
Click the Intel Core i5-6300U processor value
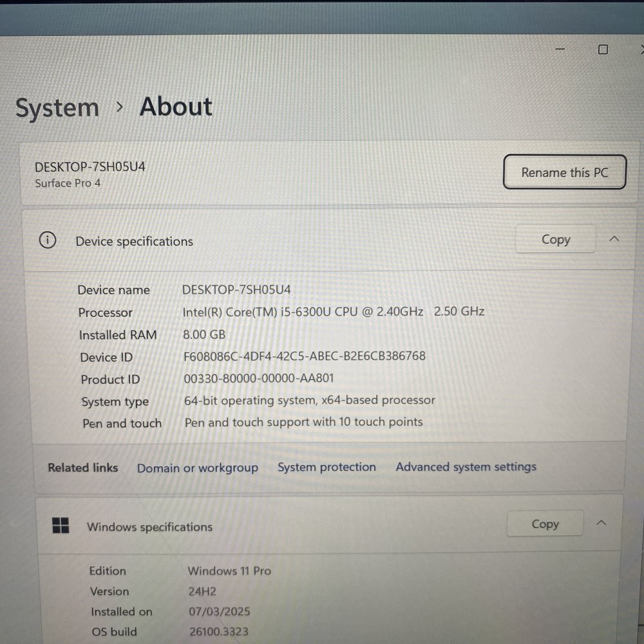pyautogui.click(x=334, y=311)
